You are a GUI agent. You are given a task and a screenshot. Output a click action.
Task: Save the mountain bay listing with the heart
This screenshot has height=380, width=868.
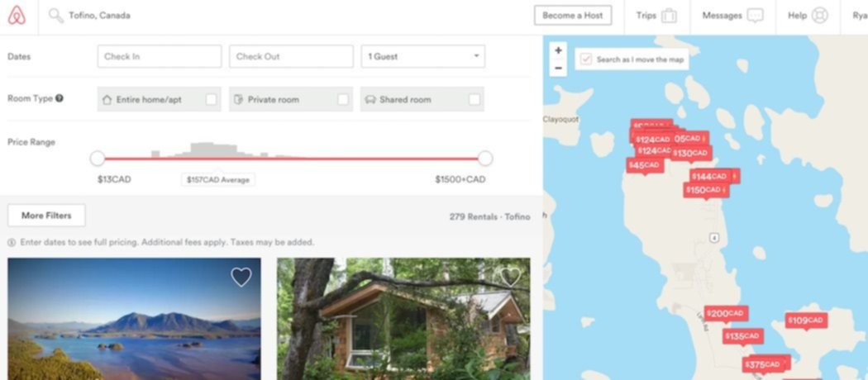point(241,277)
